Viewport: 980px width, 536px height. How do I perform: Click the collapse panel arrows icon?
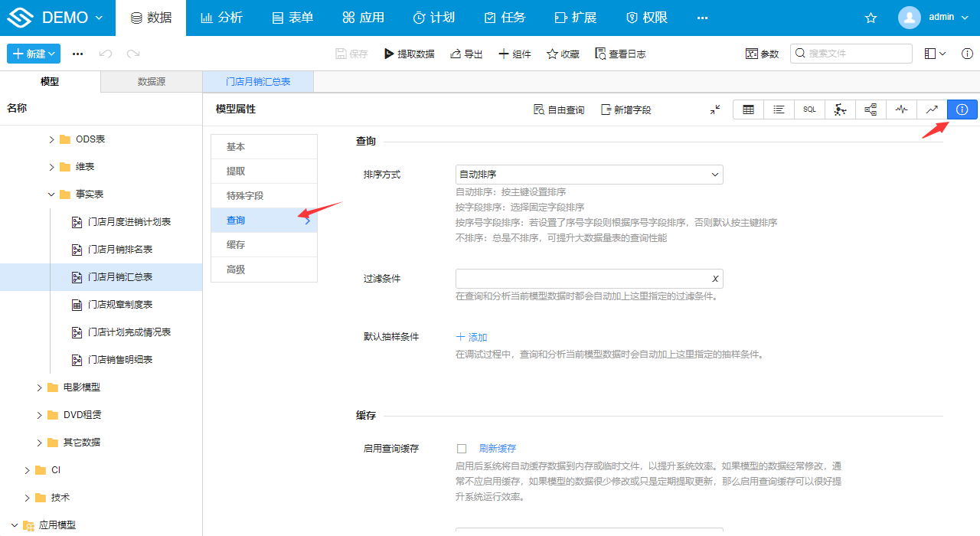tap(714, 109)
